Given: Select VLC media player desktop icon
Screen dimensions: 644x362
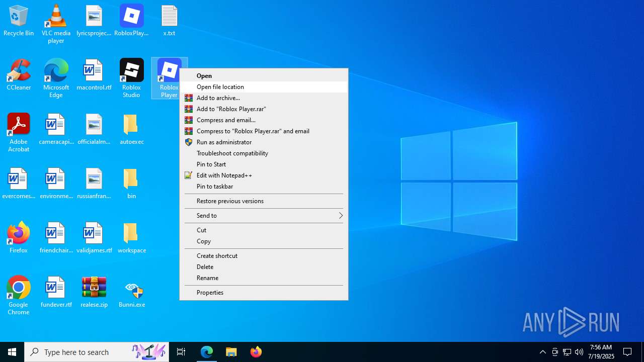Looking at the screenshot, I should point(56,24).
